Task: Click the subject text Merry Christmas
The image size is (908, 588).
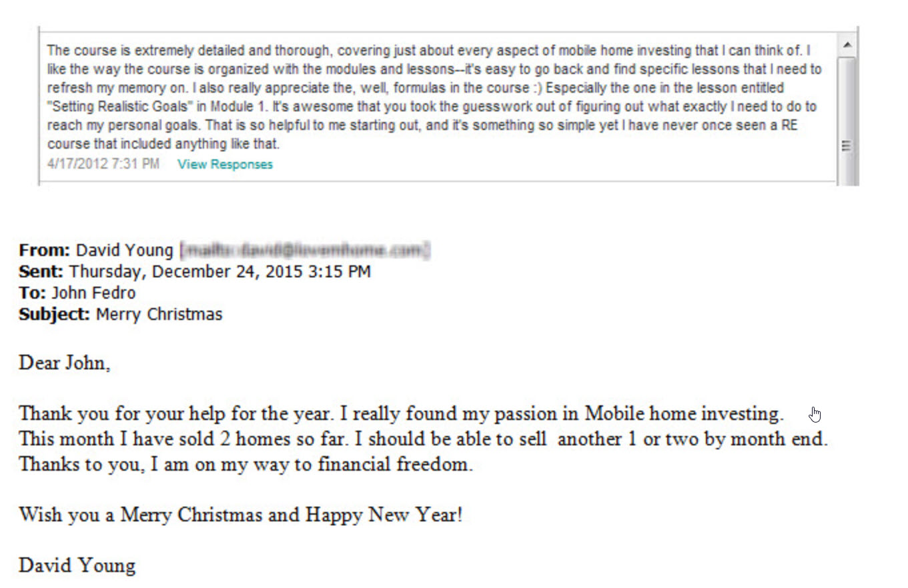Action: pyautogui.click(x=159, y=315)
